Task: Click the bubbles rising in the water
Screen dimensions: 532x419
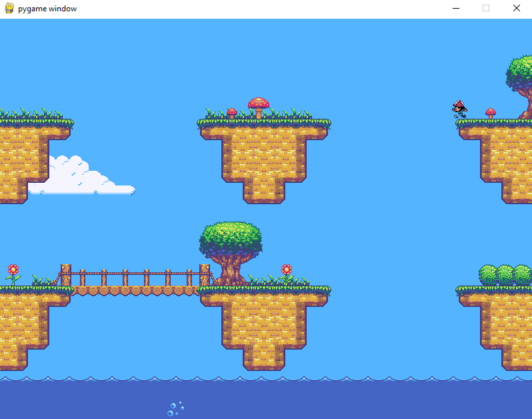Action: (x=175, y=408)
